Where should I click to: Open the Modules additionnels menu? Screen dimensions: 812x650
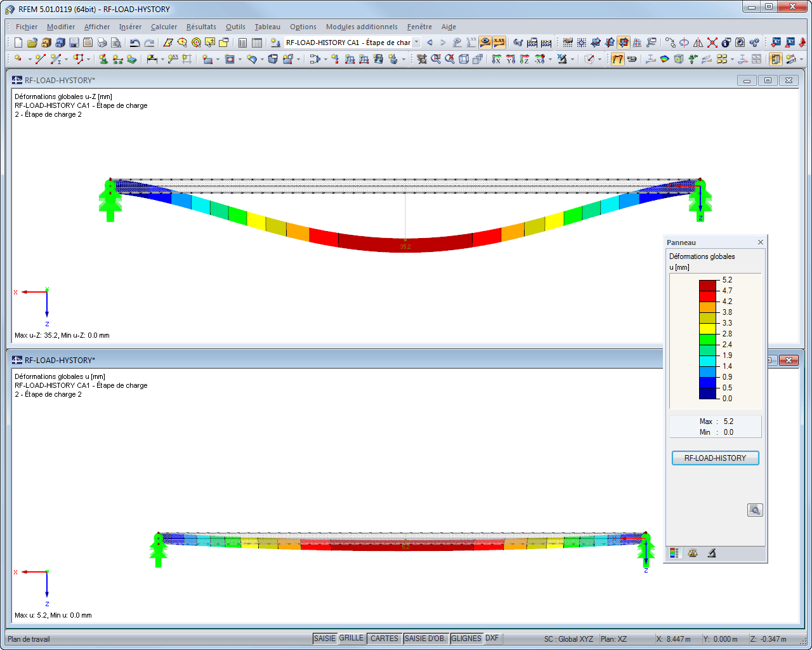point(362,27)
